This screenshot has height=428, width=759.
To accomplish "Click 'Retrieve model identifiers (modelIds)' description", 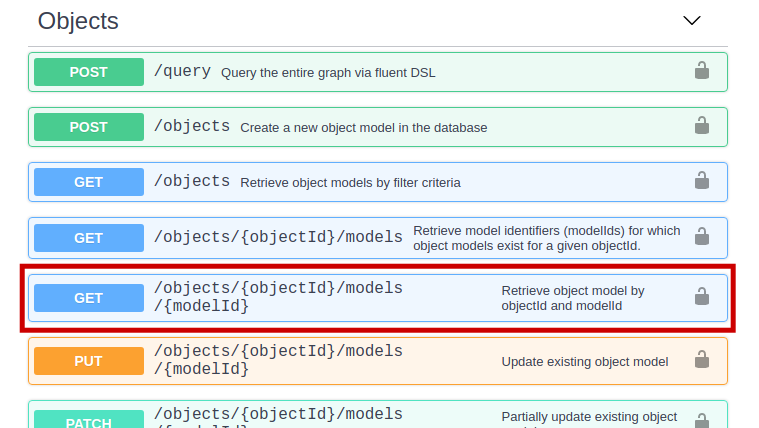I will coord(546,238).
